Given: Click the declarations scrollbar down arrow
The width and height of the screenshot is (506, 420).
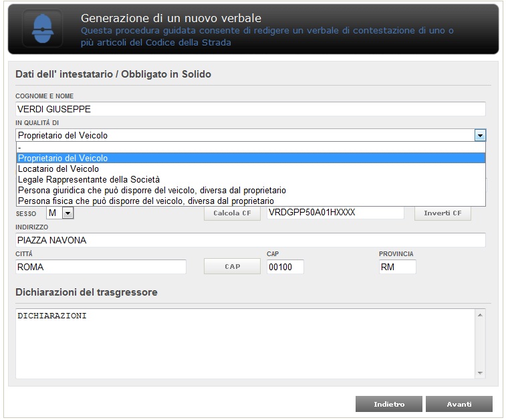Looking at the screenshot, I should pos(480,373).
